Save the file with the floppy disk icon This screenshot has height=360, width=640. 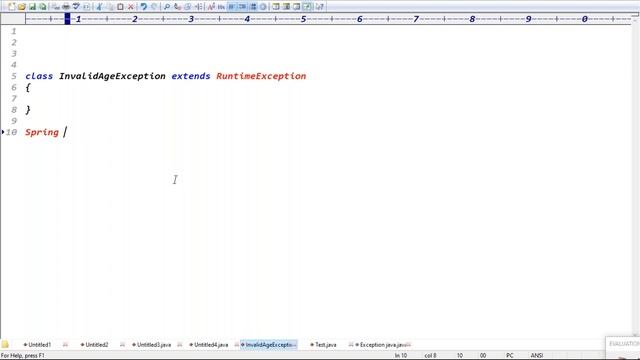pyautogui.click(x=32, y=7)
